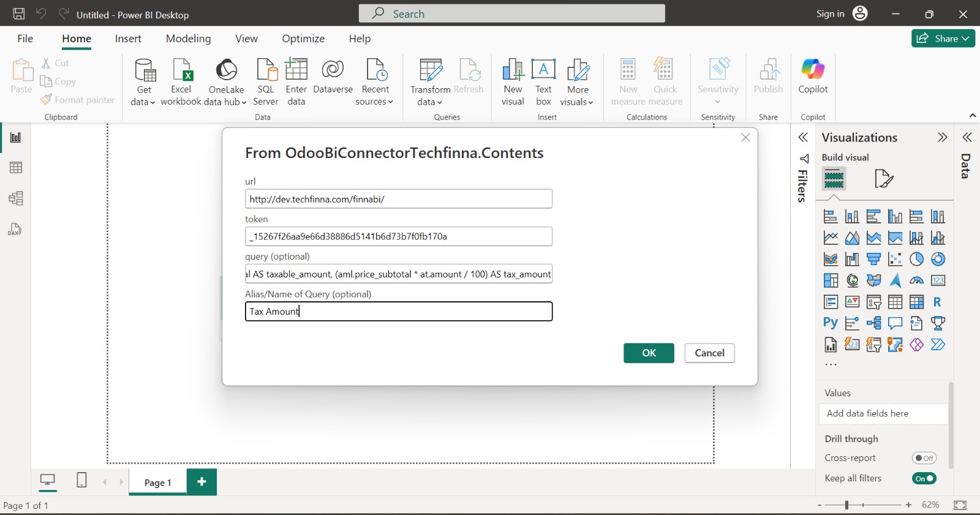
Task: Select the treemap visual
Action: [831, 280]
